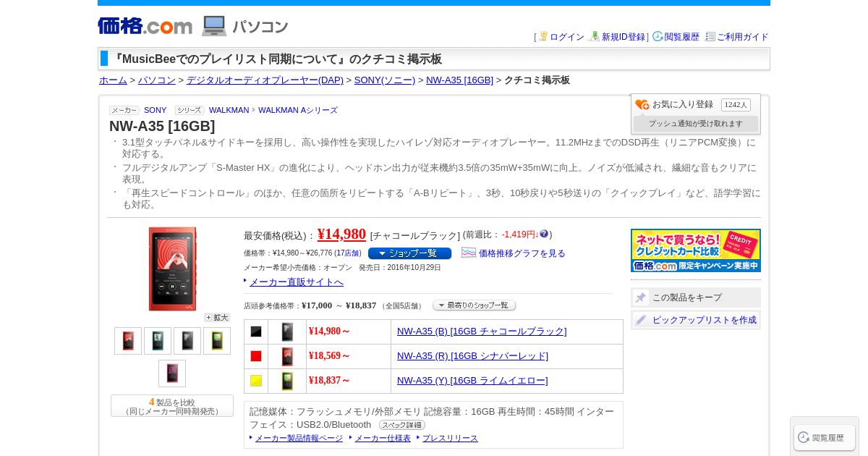
Task: Open 価格推移グラフを見る link
Action: 522,253
